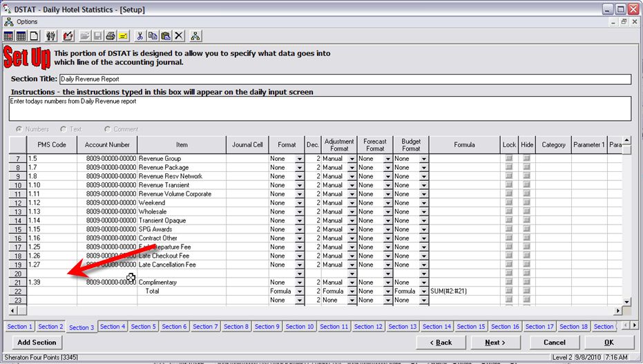Click the OK button
This screenshot has width=643, height=364.
tap(609, 343)
